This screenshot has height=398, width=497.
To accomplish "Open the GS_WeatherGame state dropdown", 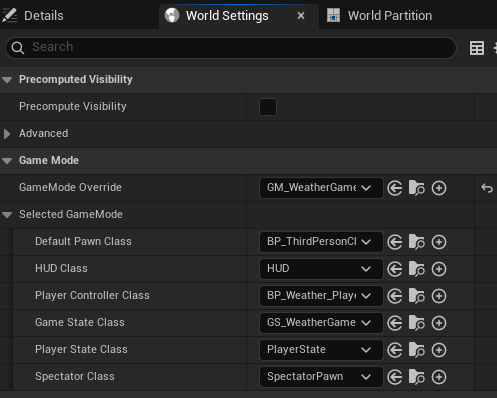I will pos(321,323).
